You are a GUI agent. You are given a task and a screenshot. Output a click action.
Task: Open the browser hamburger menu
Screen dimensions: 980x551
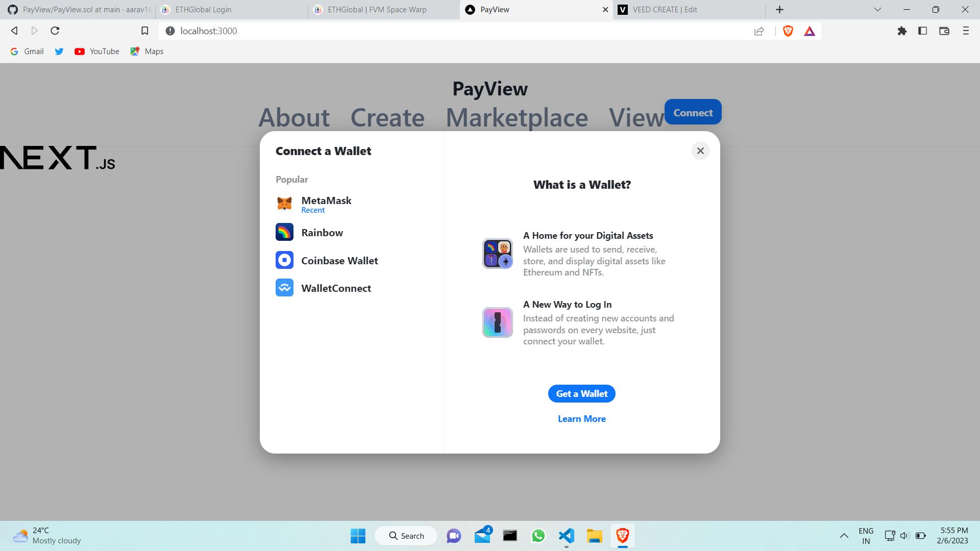pos(965,31)
